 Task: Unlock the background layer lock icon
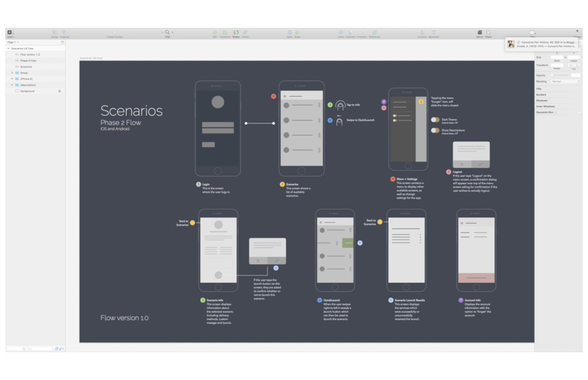60,91
